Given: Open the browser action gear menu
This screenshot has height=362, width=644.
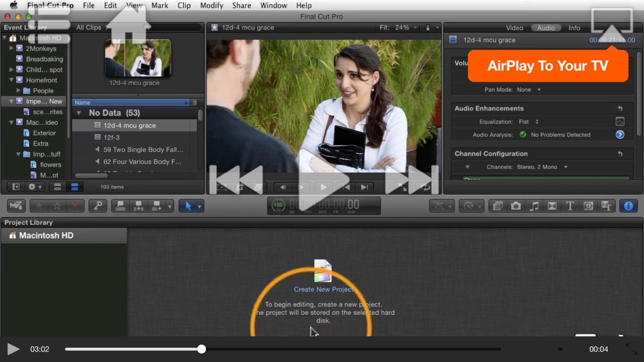Looking at the screenshot, I should click(x=35, y=187).
